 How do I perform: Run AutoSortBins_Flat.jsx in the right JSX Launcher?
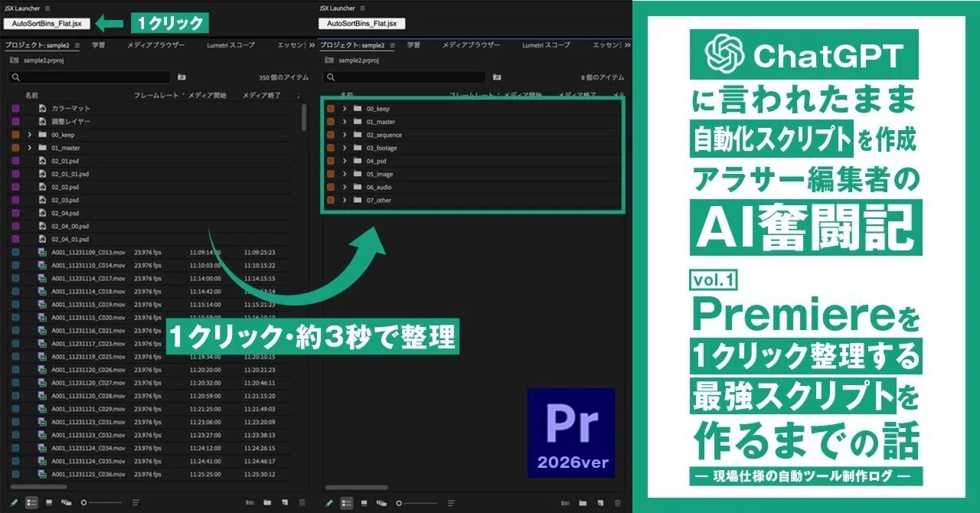[x=362, y=24]
